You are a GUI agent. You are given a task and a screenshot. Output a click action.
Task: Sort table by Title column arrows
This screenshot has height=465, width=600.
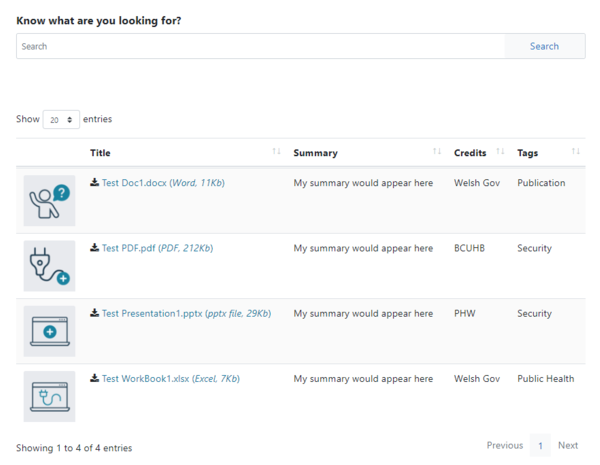(x=276, y=152)
